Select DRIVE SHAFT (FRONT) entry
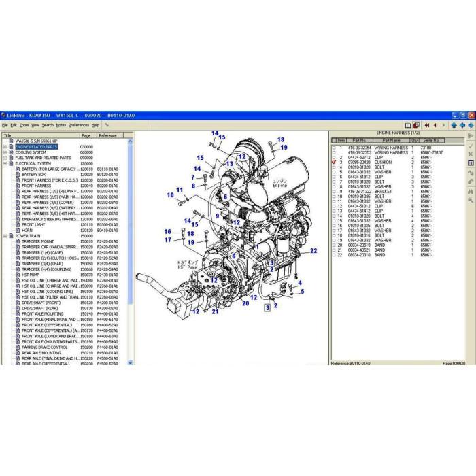Viewport: 476px width, 476px height. [x=41, y=303]
